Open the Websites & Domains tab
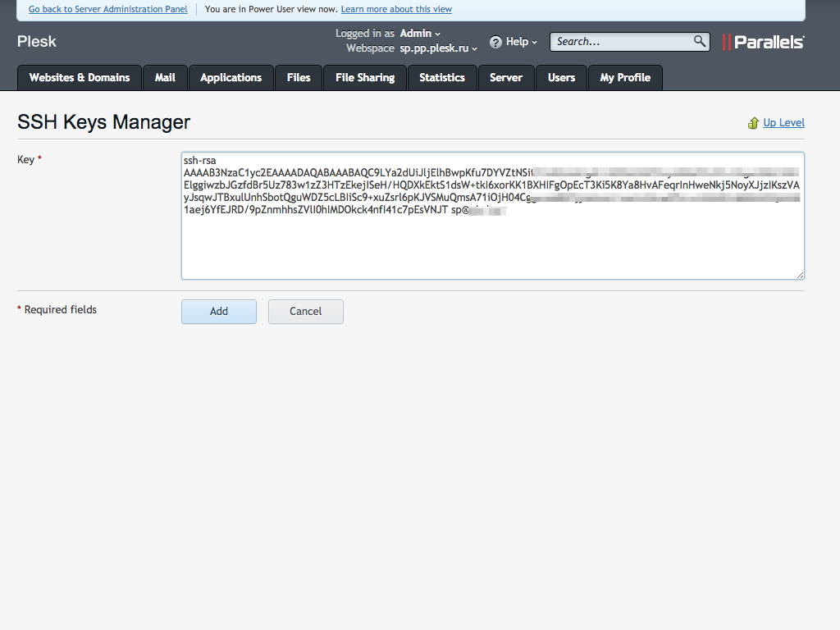The image size is (840, 630). [80, 78]
